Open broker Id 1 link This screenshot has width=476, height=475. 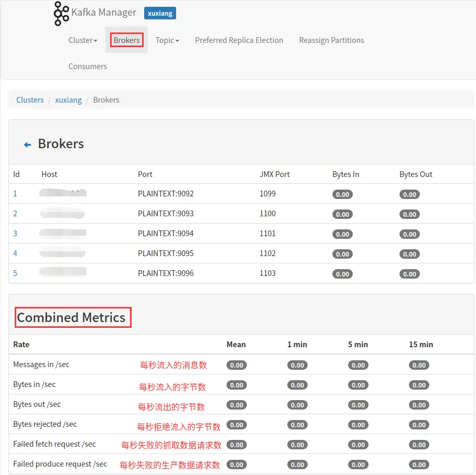pyautogui.click(x=15, y=194)
